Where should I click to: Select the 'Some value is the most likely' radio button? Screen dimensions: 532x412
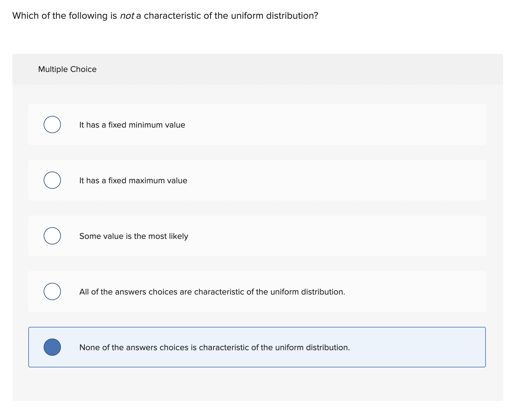click(52, 236)
